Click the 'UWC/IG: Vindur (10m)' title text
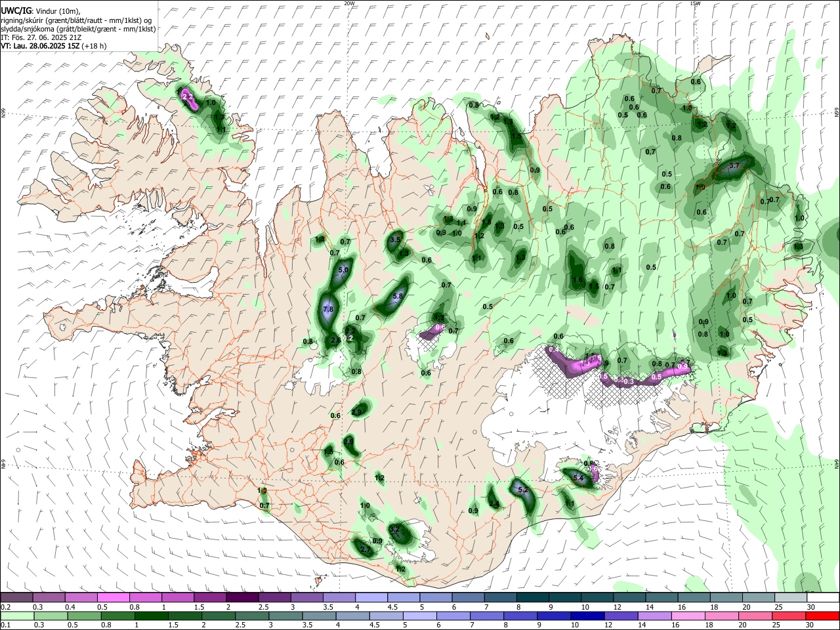The width and height of the screenshot is (840, 630). (41, 10)
